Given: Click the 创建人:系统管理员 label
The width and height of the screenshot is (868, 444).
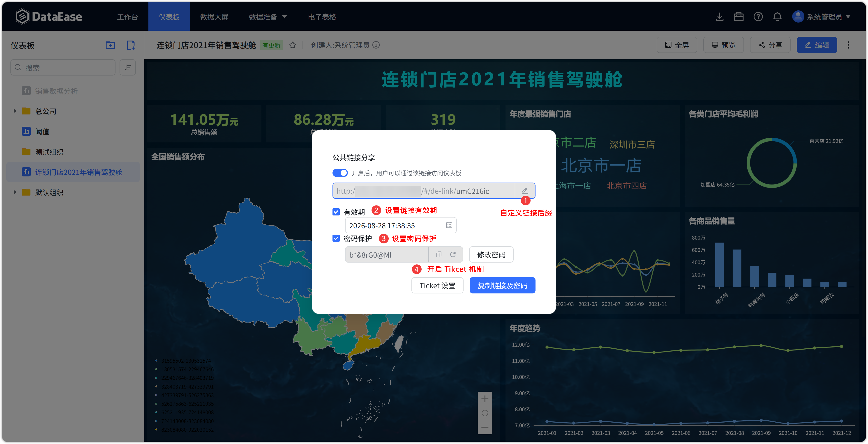Looking at the screenshot, I should (x=340, y=45).
